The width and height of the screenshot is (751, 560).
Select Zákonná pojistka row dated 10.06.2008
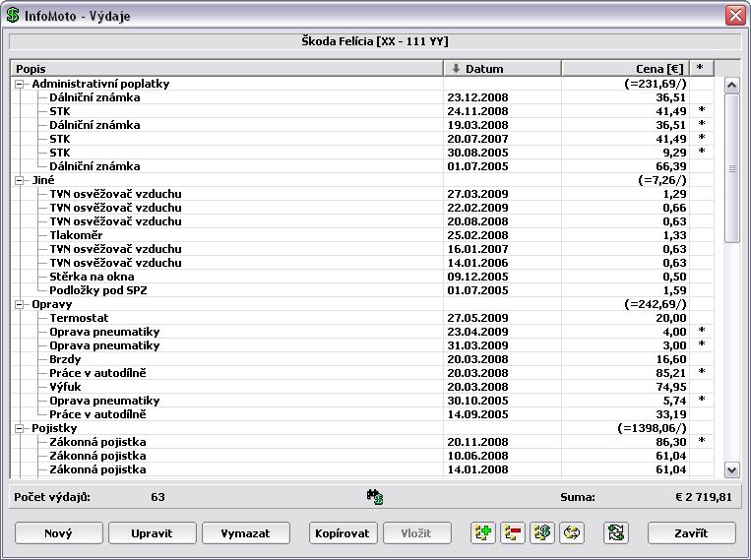362,456
